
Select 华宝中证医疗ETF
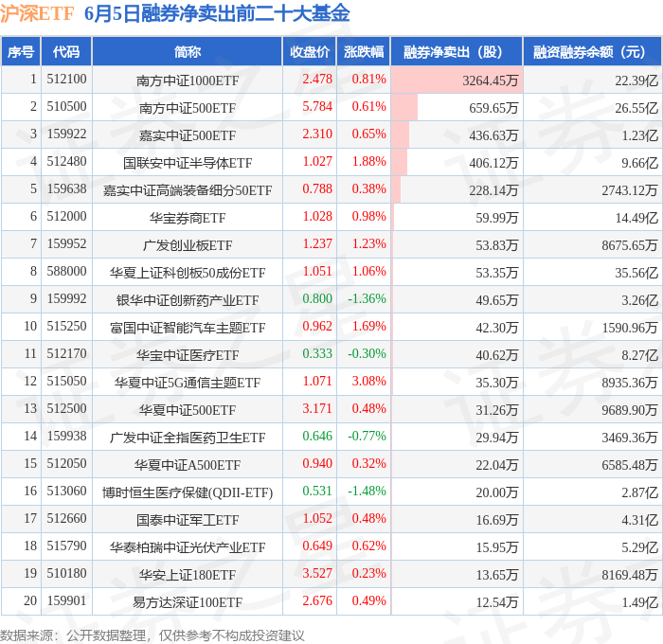188,355
